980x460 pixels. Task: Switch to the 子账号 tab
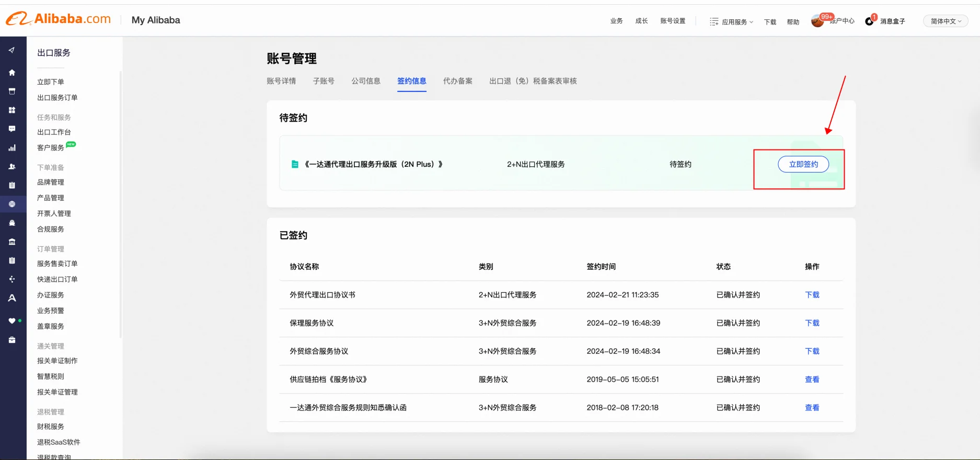coord(324,81)
